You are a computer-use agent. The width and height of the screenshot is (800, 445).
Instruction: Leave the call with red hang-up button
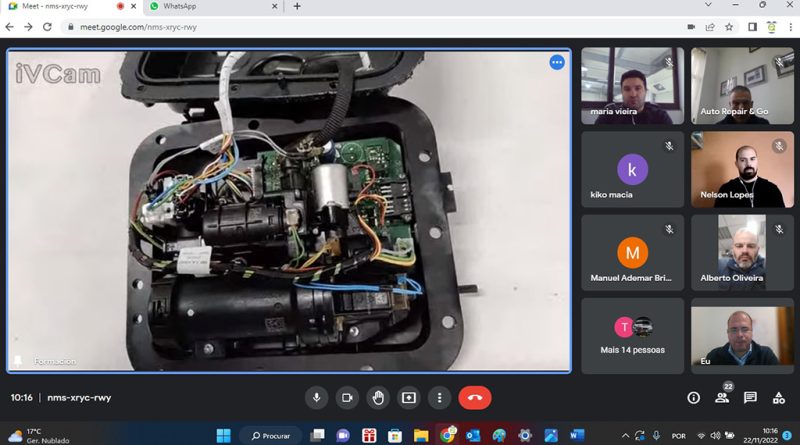(475, 398)
